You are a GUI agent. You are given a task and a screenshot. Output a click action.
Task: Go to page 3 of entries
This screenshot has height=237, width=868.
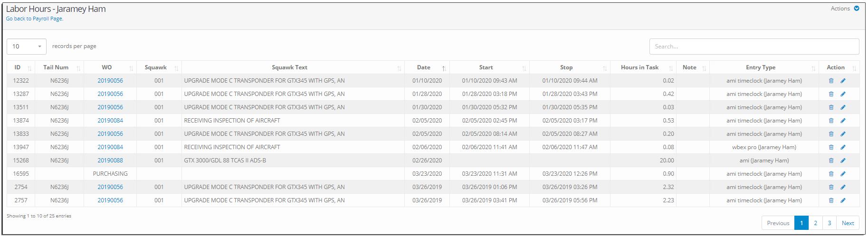[830, 223]
